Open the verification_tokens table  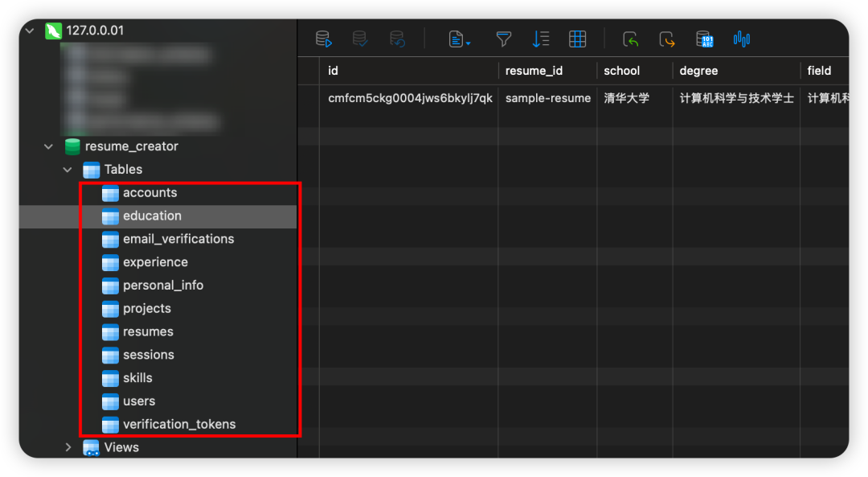click(x=179, y=425)
